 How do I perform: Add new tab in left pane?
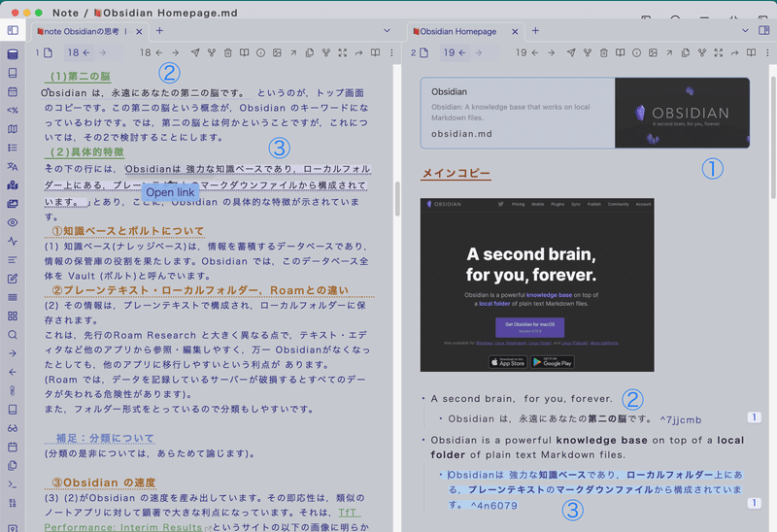pyautogui.click(x=159, y=31)
